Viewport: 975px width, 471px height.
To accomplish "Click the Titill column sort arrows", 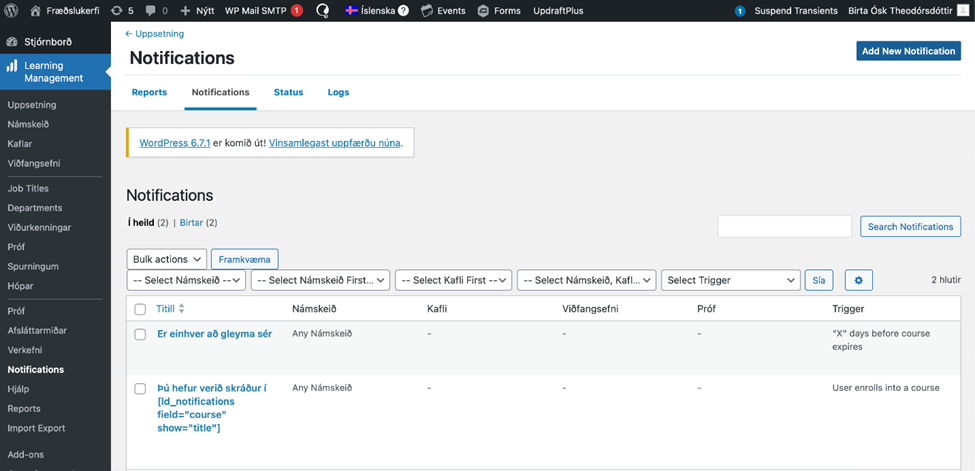I will click(182, 309).
